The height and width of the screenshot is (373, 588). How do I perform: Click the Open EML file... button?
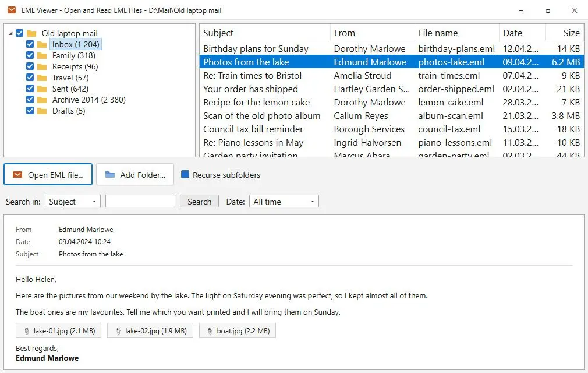(x=48, y=174)
